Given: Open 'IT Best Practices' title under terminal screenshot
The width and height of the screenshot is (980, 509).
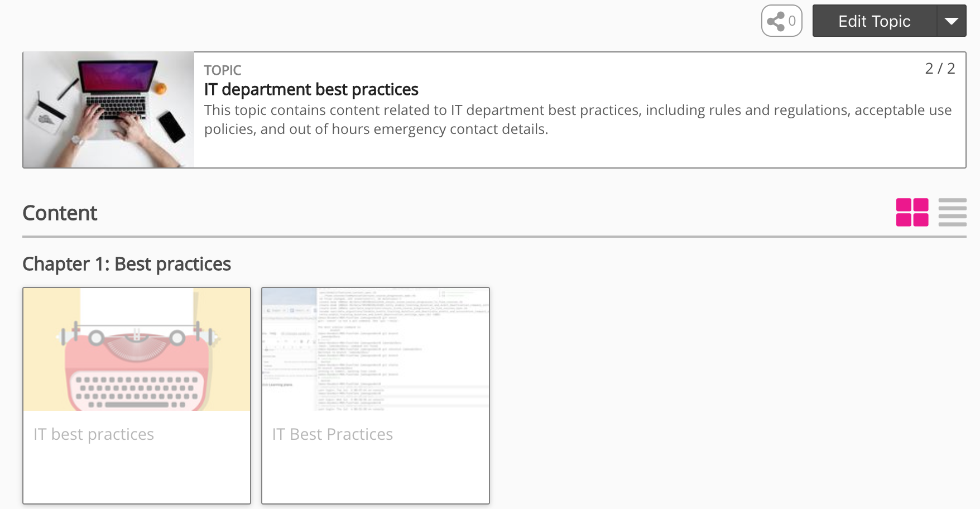Looking at the screenshot, I should [x=333, y=434].
